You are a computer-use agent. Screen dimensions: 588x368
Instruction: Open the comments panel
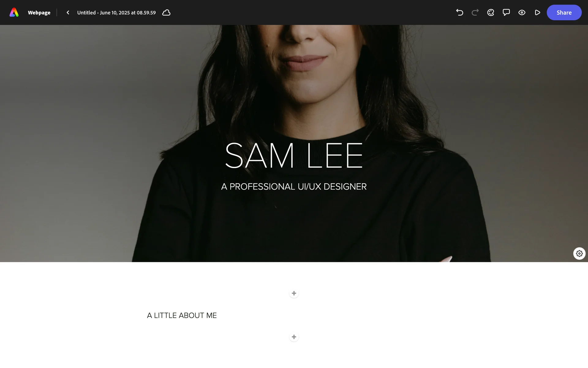click(x=506, y=13)
